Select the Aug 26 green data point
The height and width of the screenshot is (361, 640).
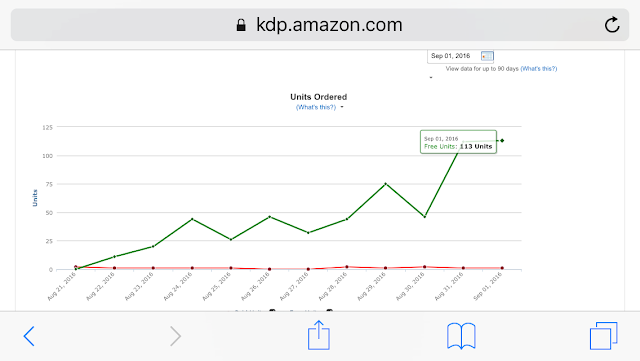coord(269,217)
